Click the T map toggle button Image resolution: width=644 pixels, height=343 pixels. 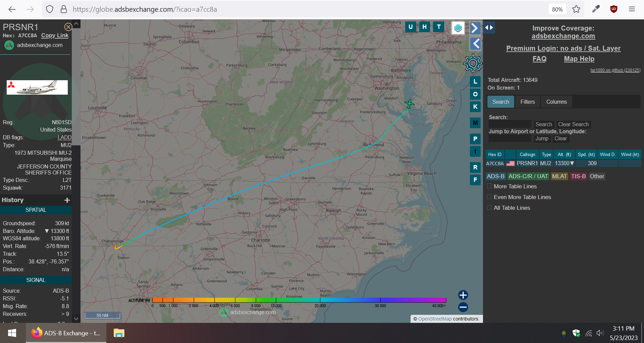[x=439, y=27]
